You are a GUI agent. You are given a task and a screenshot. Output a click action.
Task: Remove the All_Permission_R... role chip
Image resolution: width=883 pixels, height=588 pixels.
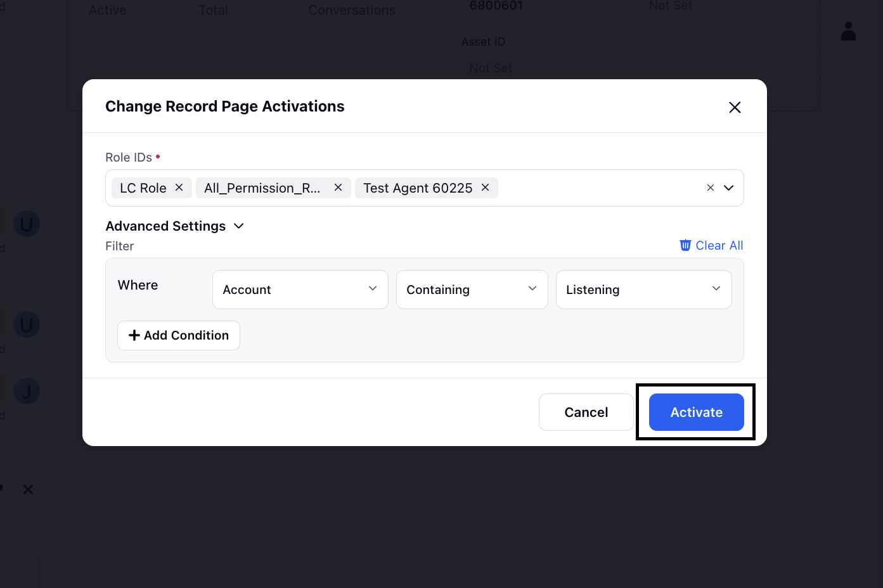[x=338, y=188]
